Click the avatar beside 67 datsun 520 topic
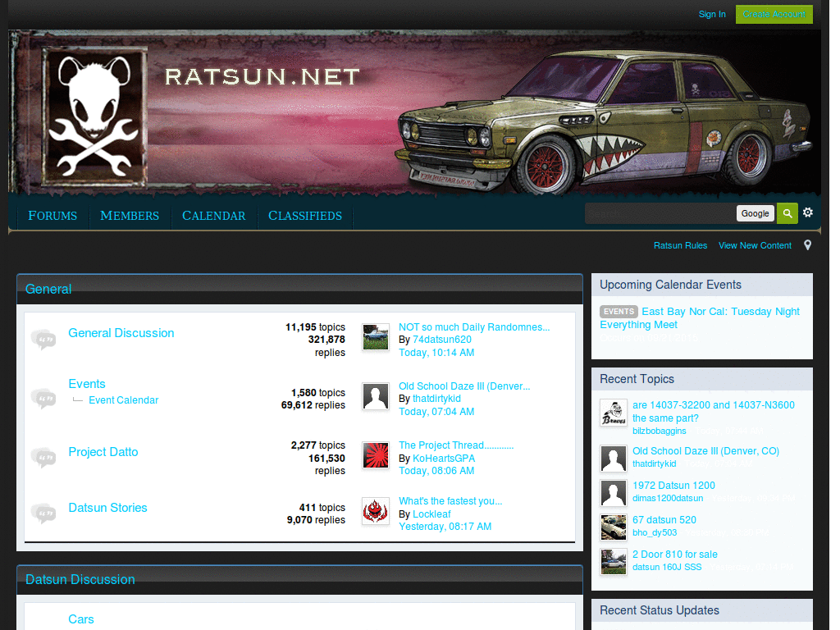Viewport: 840px width, 630px height. (x=614, y=527)
